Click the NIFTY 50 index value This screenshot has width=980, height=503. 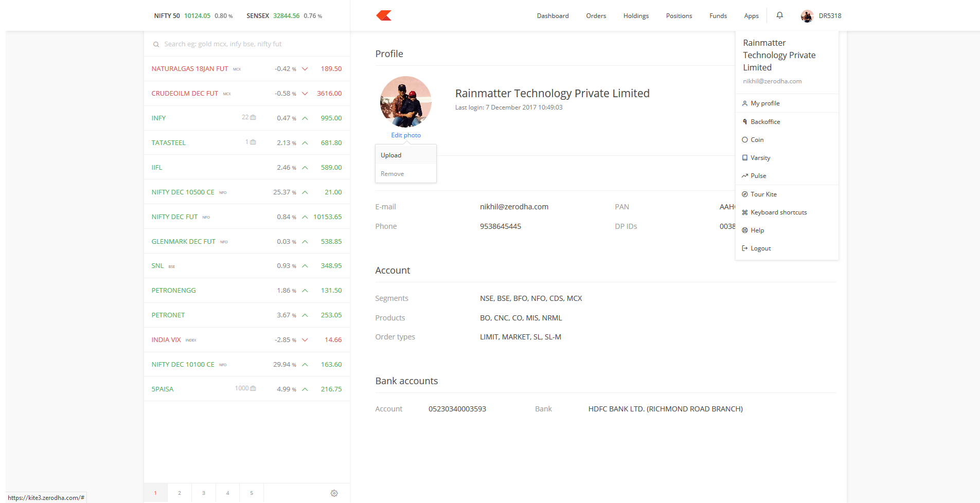click(x=198, y=16)
